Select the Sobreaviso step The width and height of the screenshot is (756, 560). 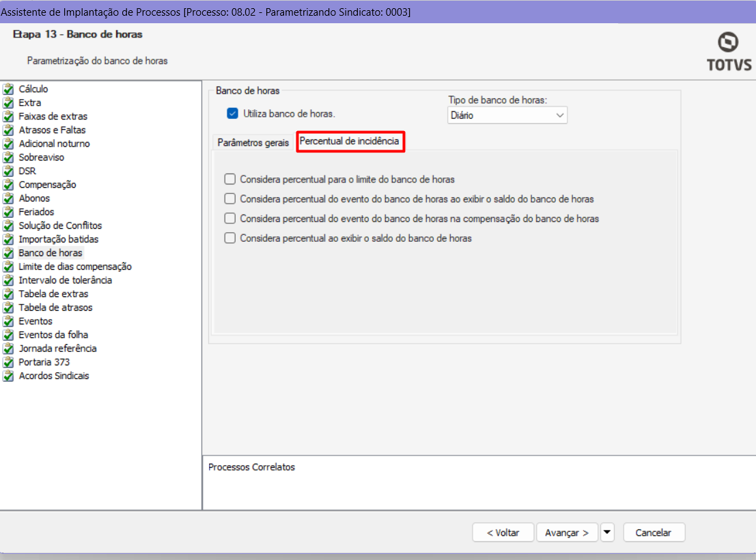pyautogui.click(x=42, y=157)
